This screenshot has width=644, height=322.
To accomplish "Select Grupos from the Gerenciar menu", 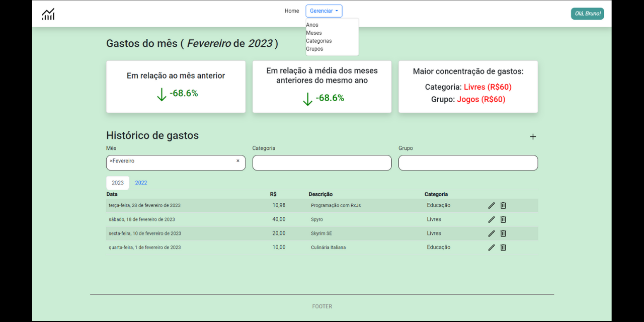I will 314,48.
